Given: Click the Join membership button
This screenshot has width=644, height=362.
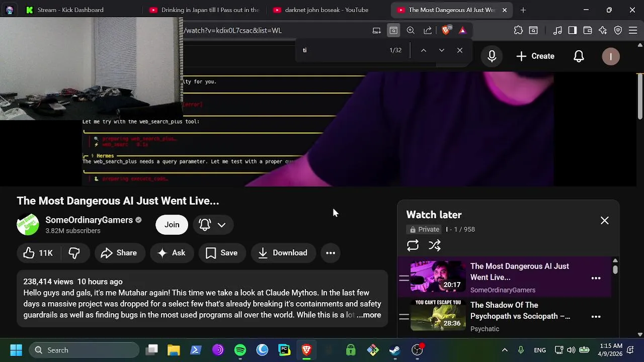Looking at the screenshot, I should click(172, 225).
